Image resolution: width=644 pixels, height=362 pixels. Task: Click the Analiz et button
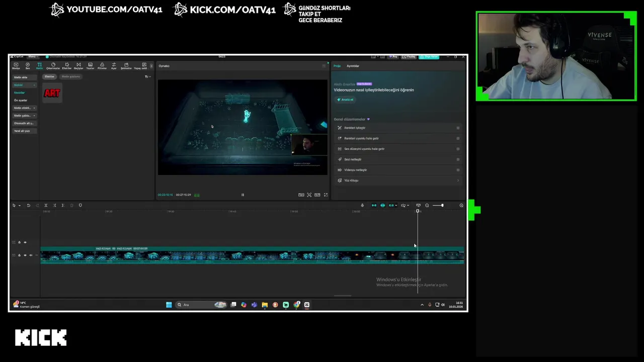[345, 100]
